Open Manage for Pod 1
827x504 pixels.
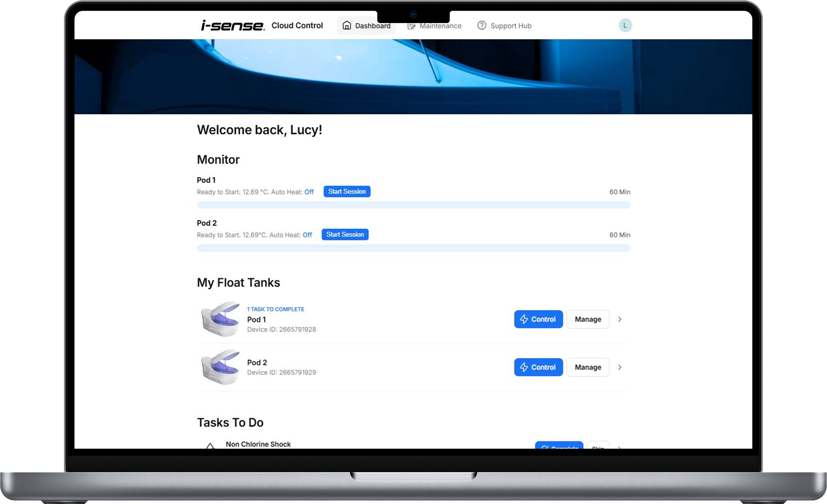coord(587,319)
